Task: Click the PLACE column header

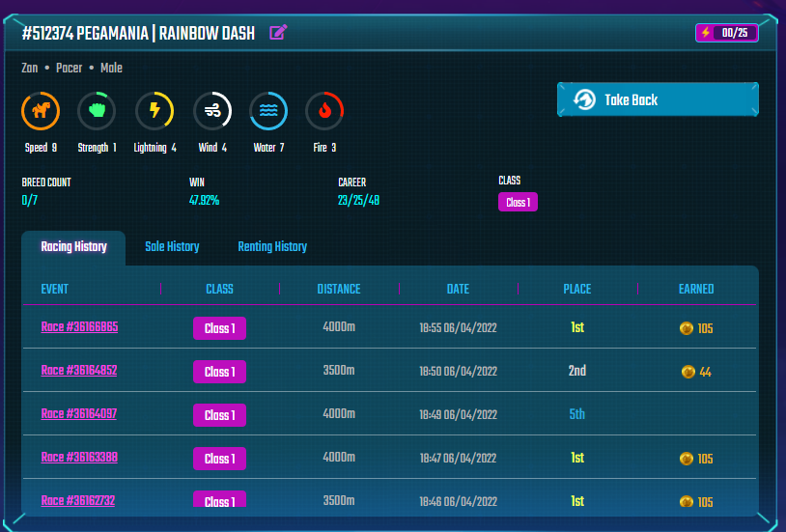Action: coord(577,289)
